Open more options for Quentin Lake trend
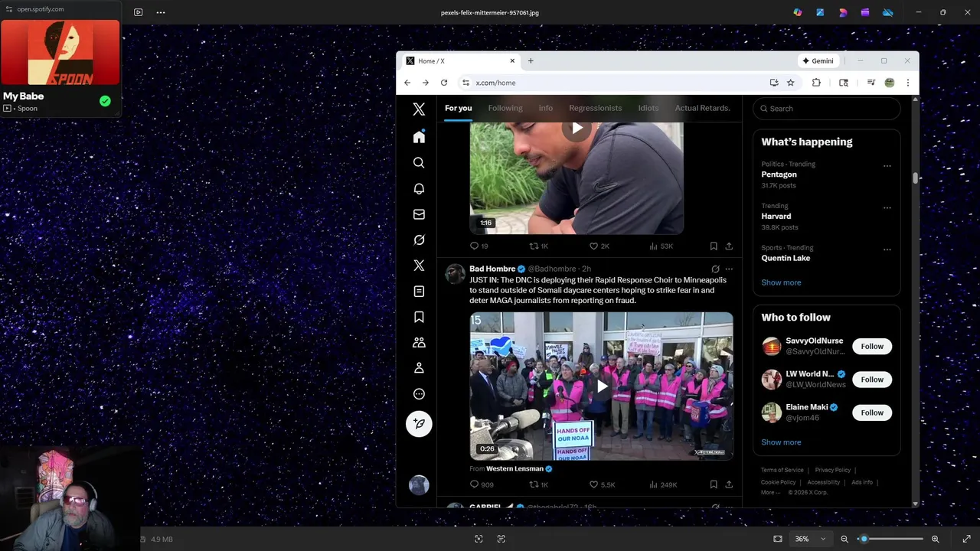 pos(887,249)
